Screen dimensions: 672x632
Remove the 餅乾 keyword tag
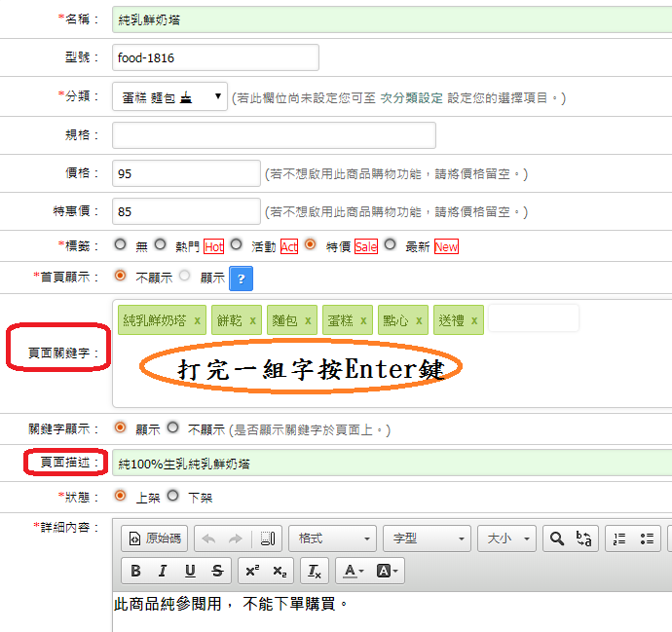point(253,319)
